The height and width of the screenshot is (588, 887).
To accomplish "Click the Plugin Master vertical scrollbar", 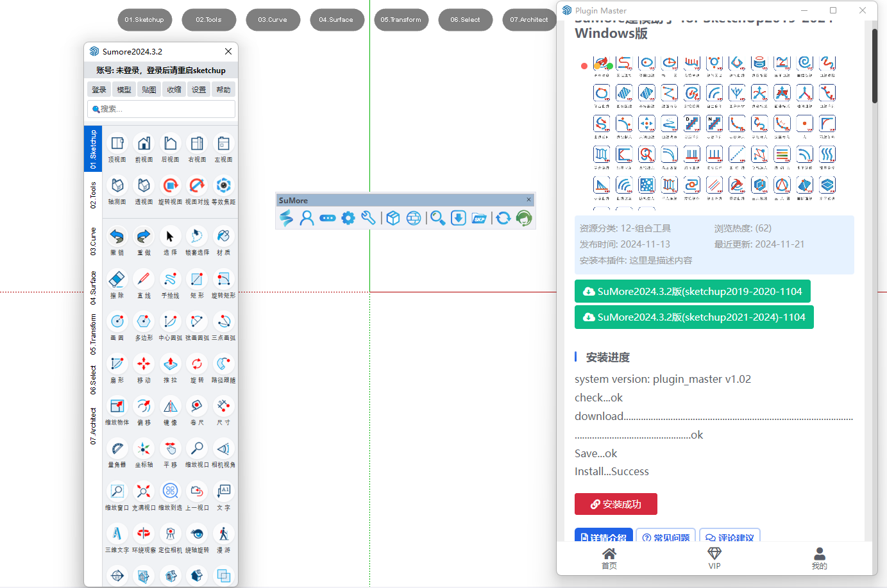I will 874,66.
